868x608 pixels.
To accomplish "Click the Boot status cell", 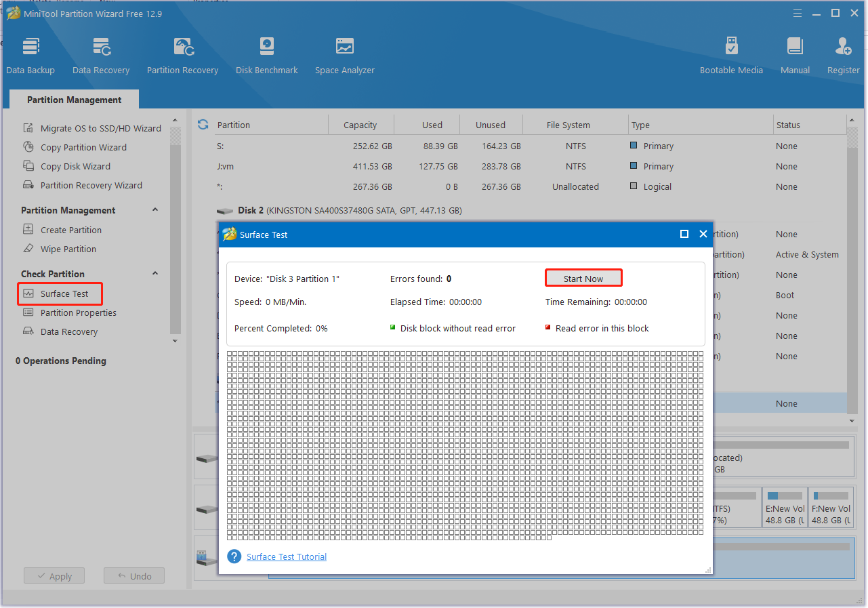I will (x=785, y=295).
